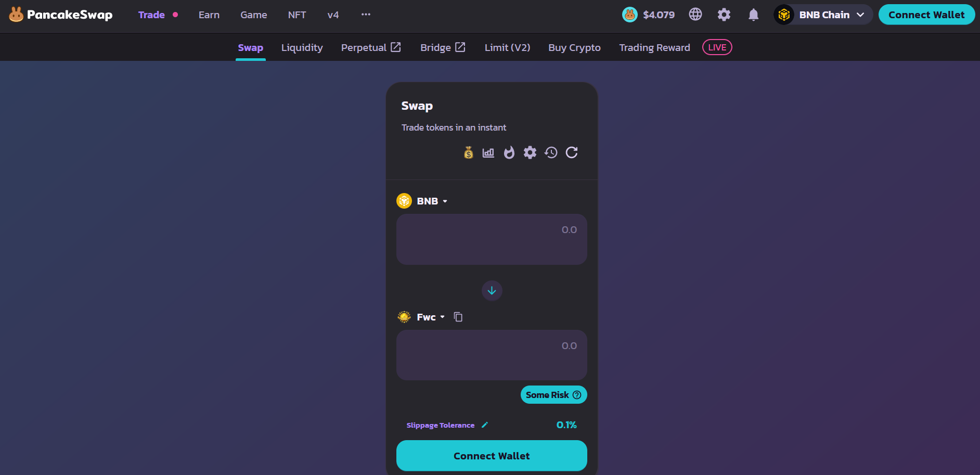Click the PancakeSwap bunny logo
The height and width of the screenshot is (475, 980).
coord(16,15)
